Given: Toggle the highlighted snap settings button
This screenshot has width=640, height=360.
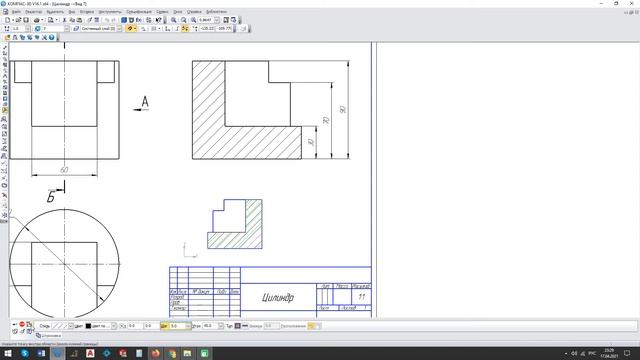Looking at the screenshot, I should 130,29.
